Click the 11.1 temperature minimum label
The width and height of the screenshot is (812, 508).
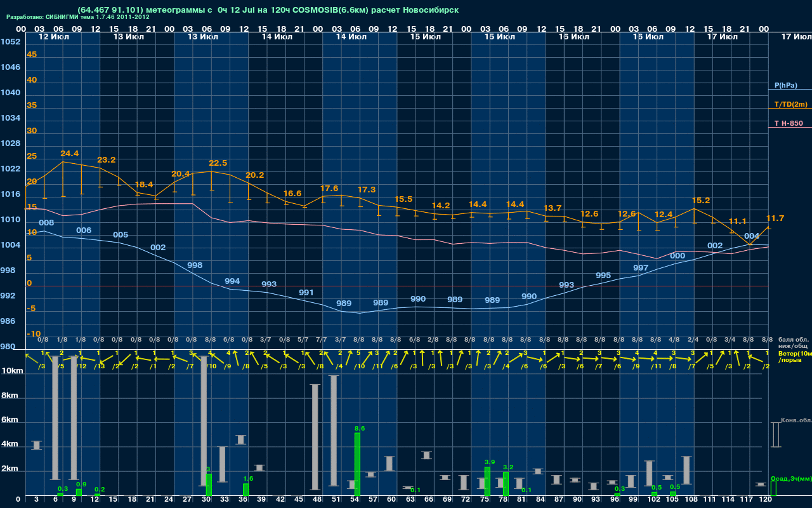[x=738, y=222]
